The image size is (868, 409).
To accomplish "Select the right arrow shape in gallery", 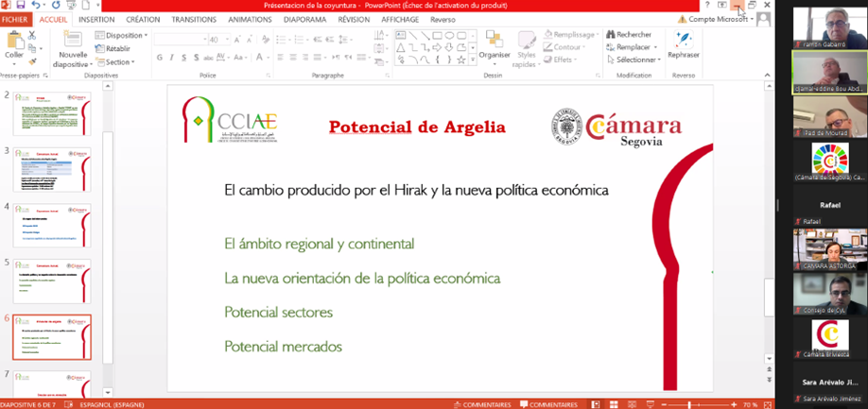I will point(438,47).
